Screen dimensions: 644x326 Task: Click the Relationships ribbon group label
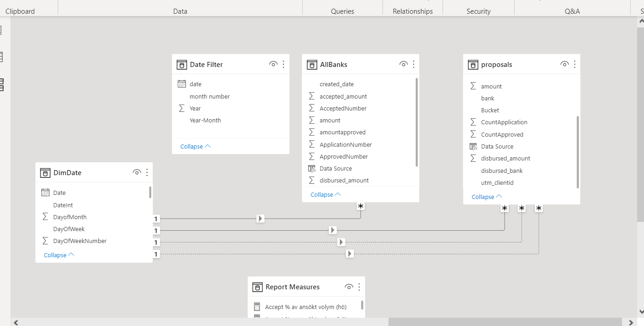(x=413, y=11)
